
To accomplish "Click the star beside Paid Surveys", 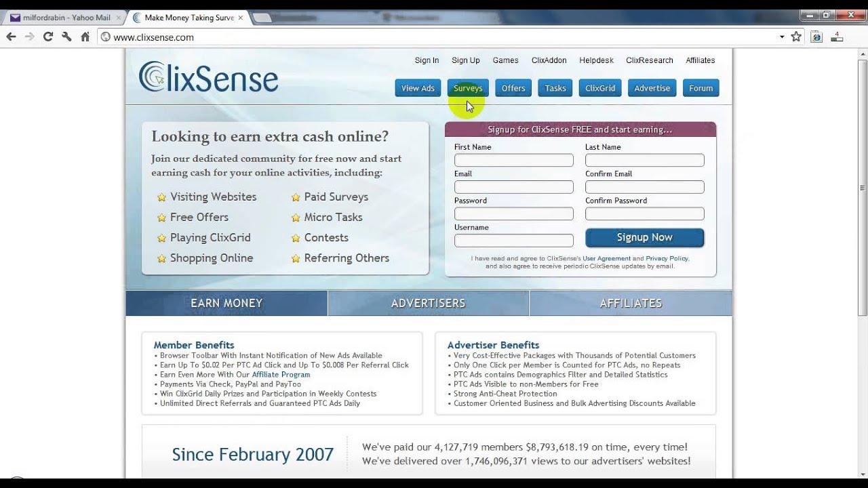I will 296,198.
